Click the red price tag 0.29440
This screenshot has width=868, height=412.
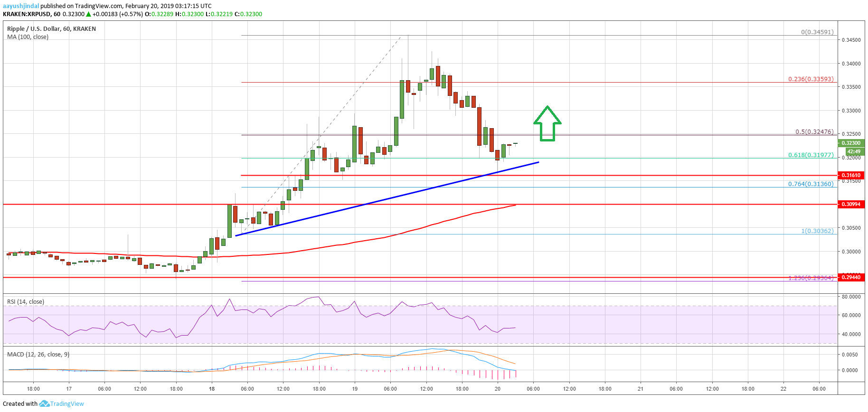(851, 277)
